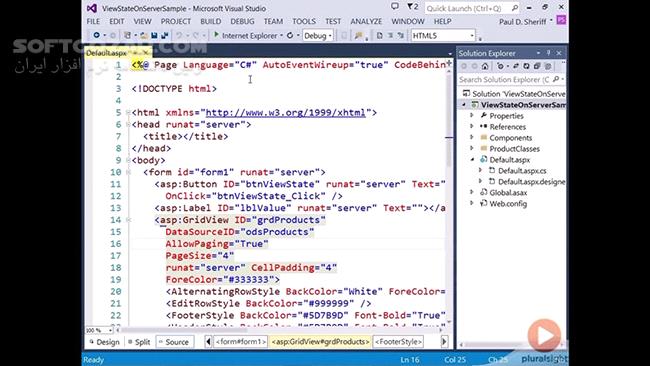Viewport: 650px width, 366px height.
Task: Click the Solution Explorer search magnifier icon
Action: click(x=556, y=79)
